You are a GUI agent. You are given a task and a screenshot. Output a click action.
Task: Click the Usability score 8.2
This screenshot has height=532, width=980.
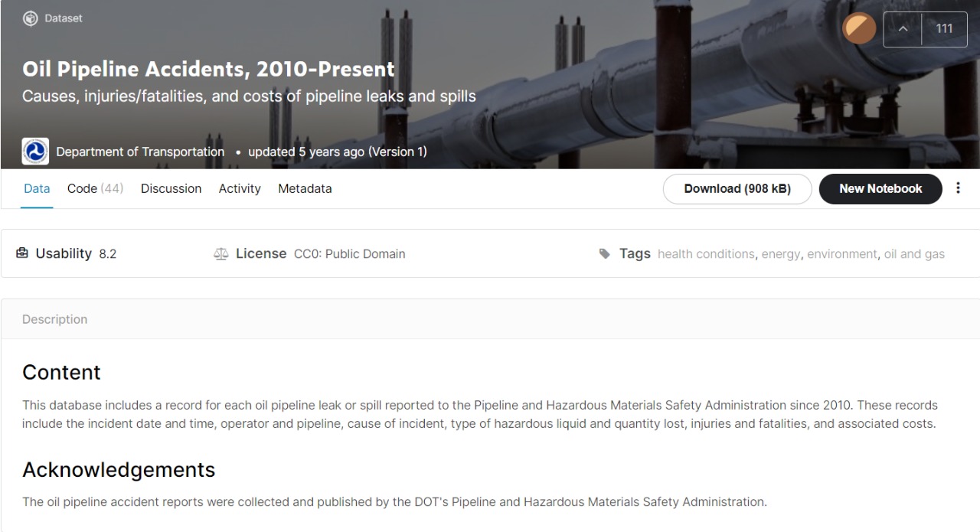tap(108, 254)
